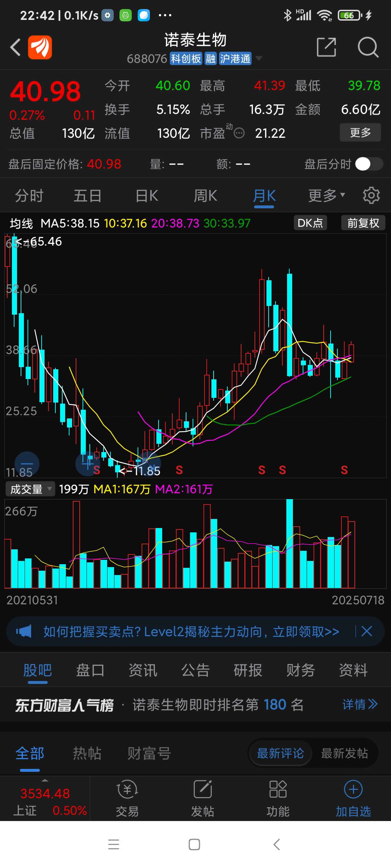
Task: Tap the latest price 40.98
Action: click(x=45, y=91)
